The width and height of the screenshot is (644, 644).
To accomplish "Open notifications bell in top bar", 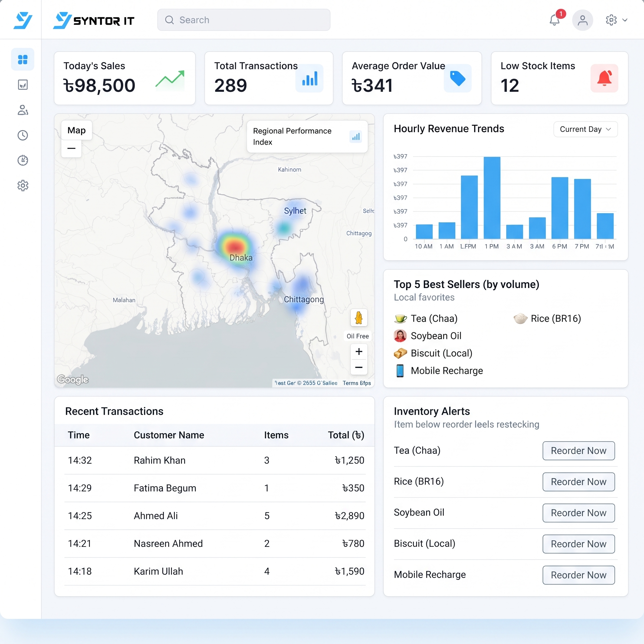I will point(555,20).
